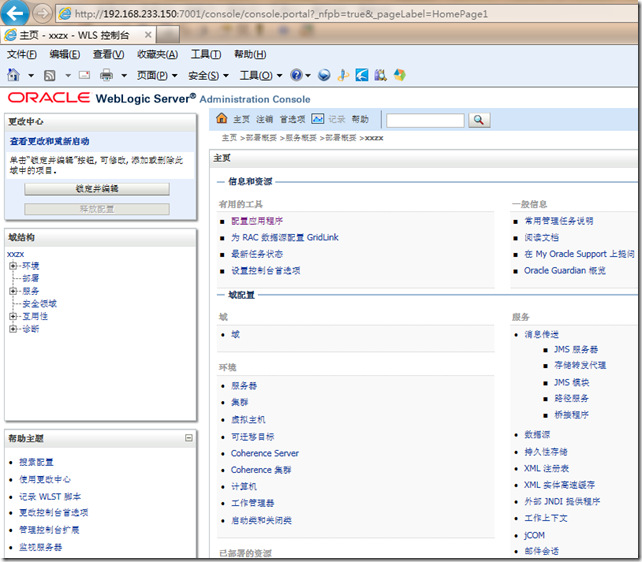
Task: Close the WLS 控制台 browser tab
Action: point(148,35)
